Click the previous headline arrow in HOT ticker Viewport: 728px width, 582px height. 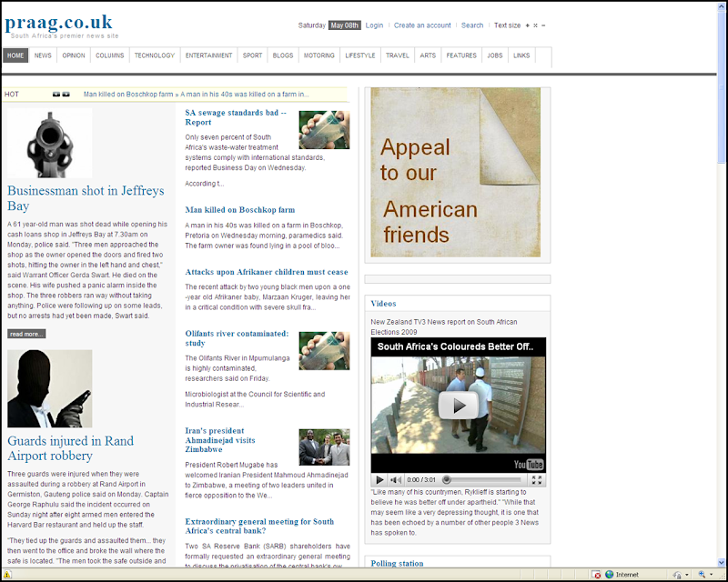(x=56, y=95)
